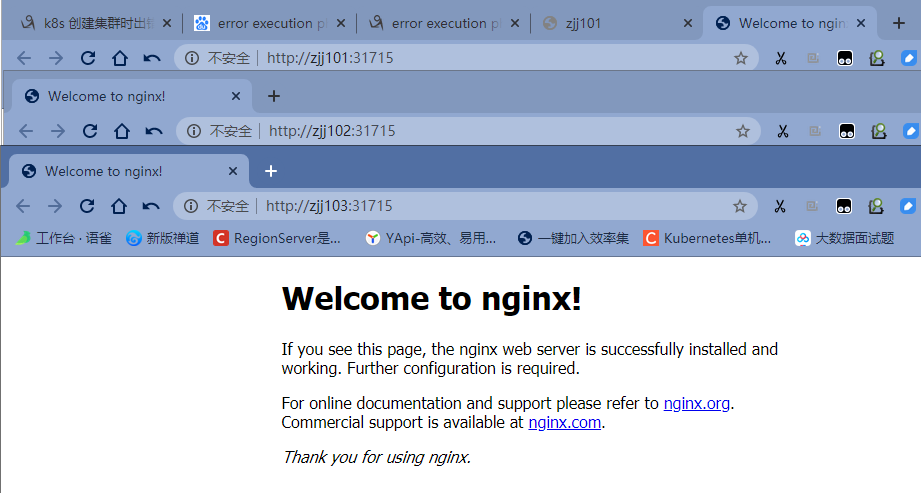Switch to k8s 创建集群 tab

(94, 23)
